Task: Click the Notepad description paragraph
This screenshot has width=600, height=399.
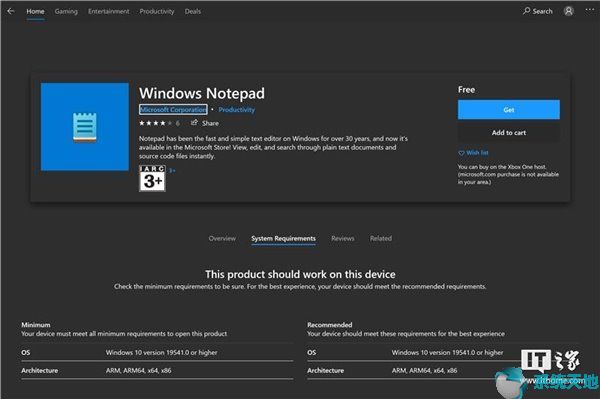Action: pyautogui.click(x=273, y=147)
